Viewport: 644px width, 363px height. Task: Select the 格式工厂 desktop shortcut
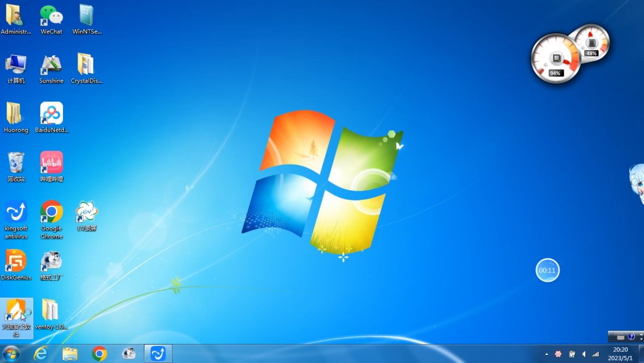[51, 266]
